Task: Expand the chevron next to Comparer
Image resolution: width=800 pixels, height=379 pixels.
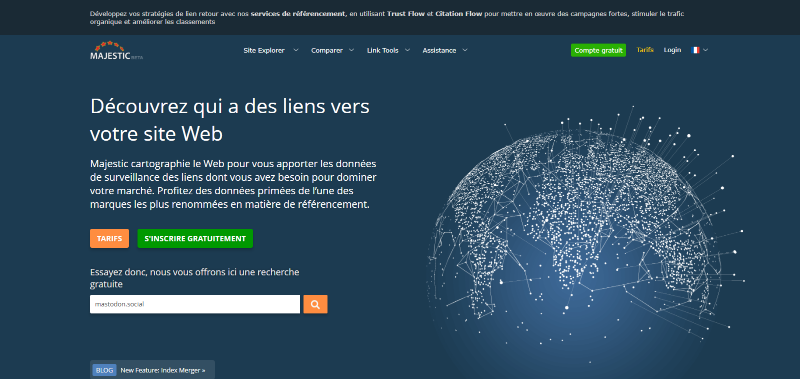Action: pos(352,50)
